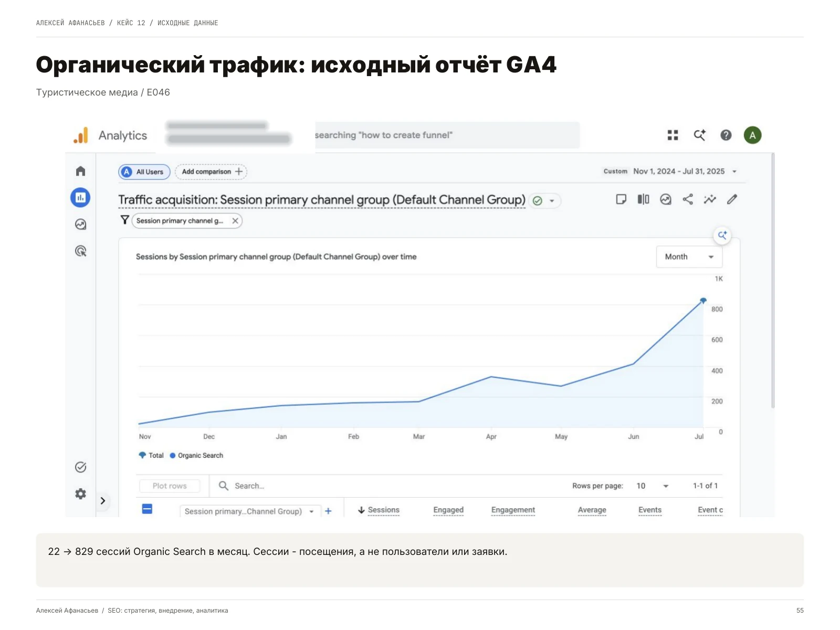Open the Explore icon in the sidebar
The image size is (840, 630).
[80, 224]
